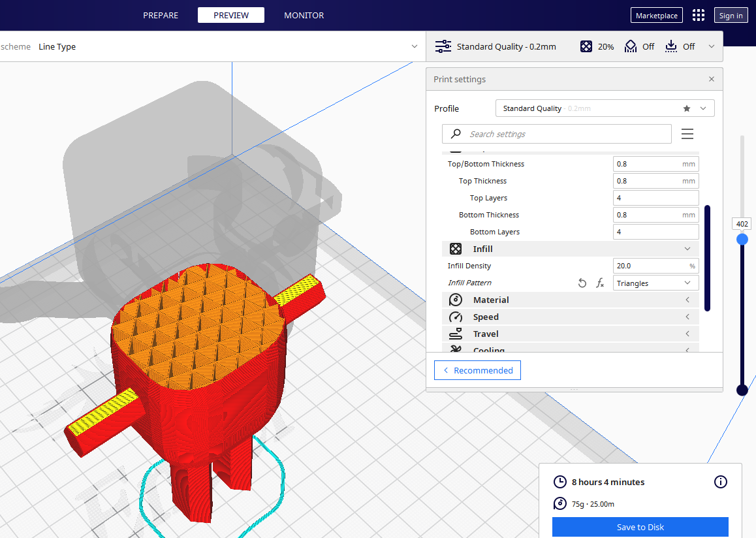Click the print settings sliders icon

point(443,46)
